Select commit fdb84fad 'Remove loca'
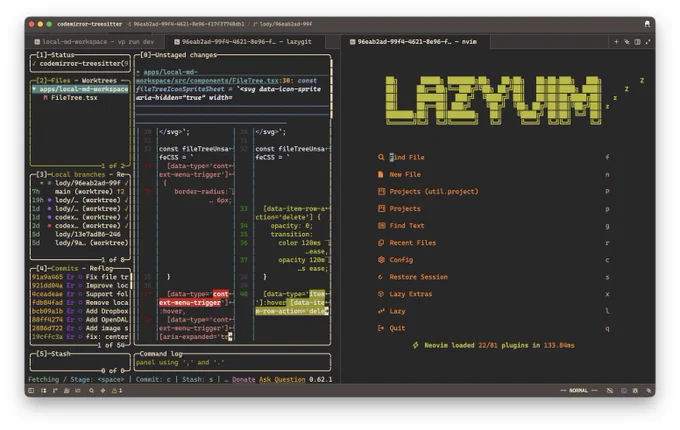 coord(80,303)
